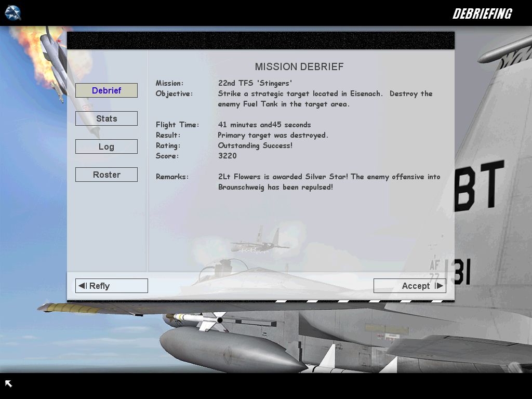Click the objective line mentioning Eisenach
Viewport: 532px width, 399px height.
[x=325, y=94]
